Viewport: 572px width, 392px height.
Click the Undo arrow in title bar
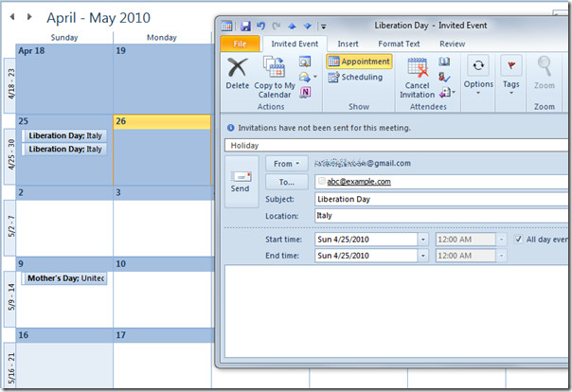coord(260,26)
